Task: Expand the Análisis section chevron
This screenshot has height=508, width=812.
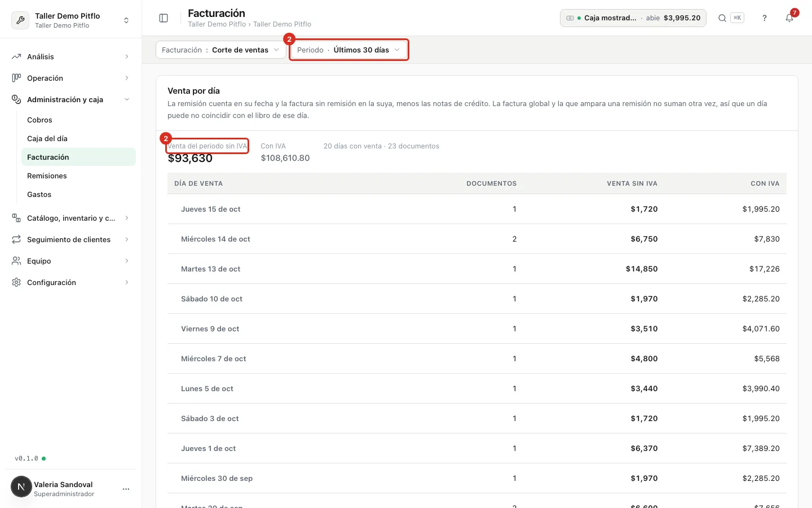Action: (127, 56)
